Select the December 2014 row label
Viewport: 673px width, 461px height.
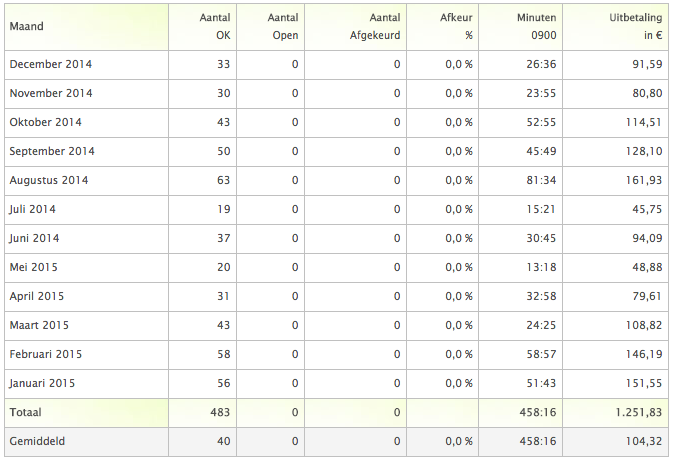point(51,64)
